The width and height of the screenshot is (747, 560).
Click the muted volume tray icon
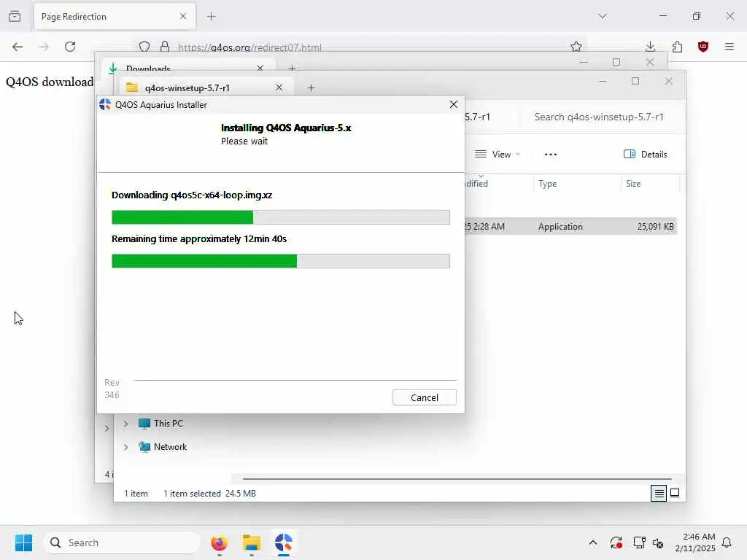[659, 542]
